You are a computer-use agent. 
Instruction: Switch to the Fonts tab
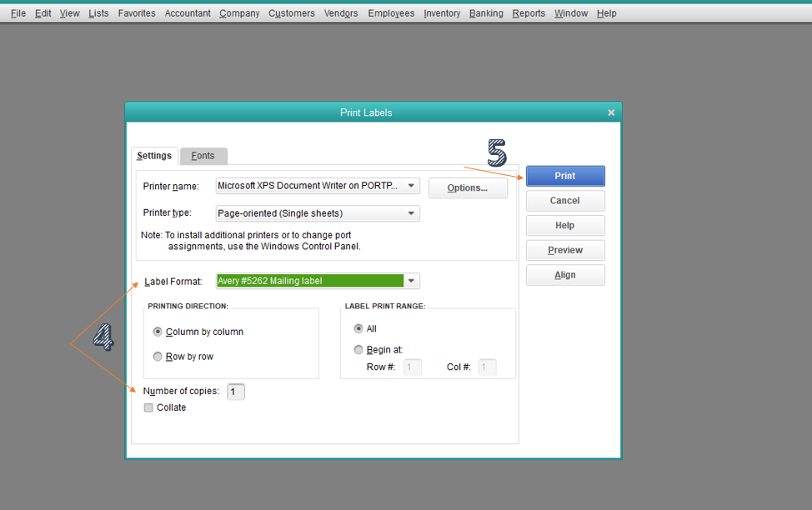point(203,156)
